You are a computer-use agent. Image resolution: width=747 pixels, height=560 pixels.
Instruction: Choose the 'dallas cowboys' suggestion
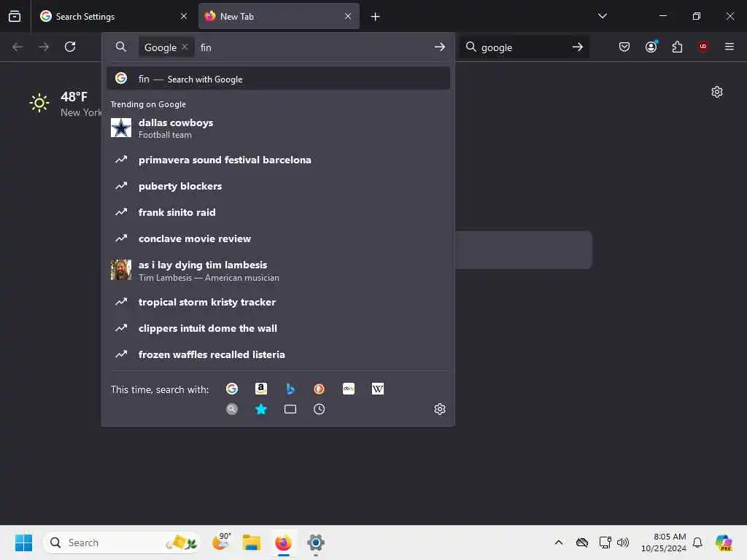(278, 128)
